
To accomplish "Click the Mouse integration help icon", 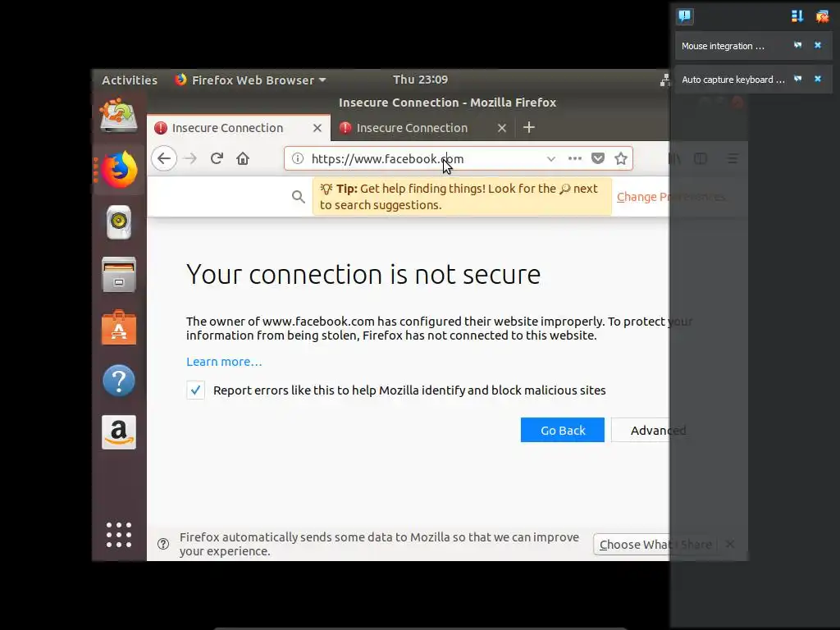I will click(x=797, y=46).
